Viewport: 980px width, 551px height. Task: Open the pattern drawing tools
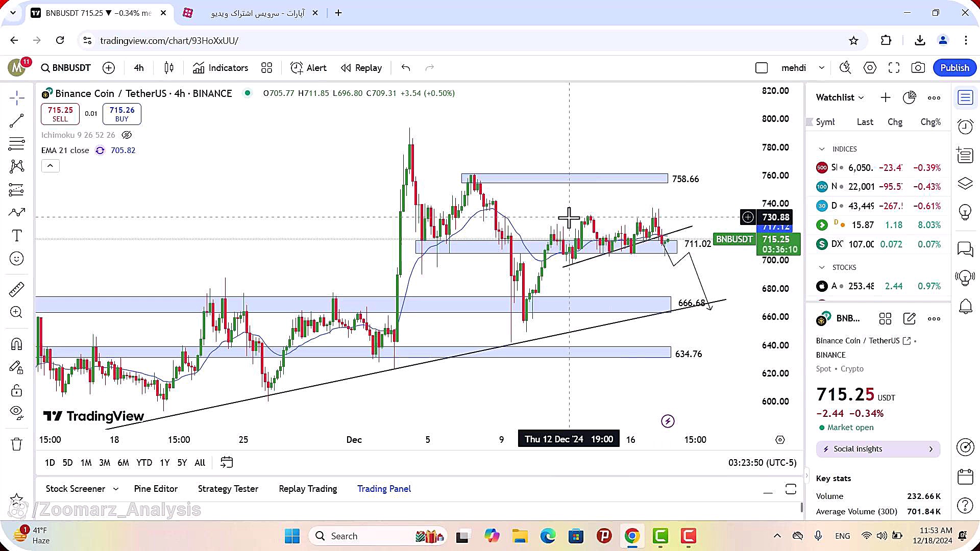coord(17,166)
